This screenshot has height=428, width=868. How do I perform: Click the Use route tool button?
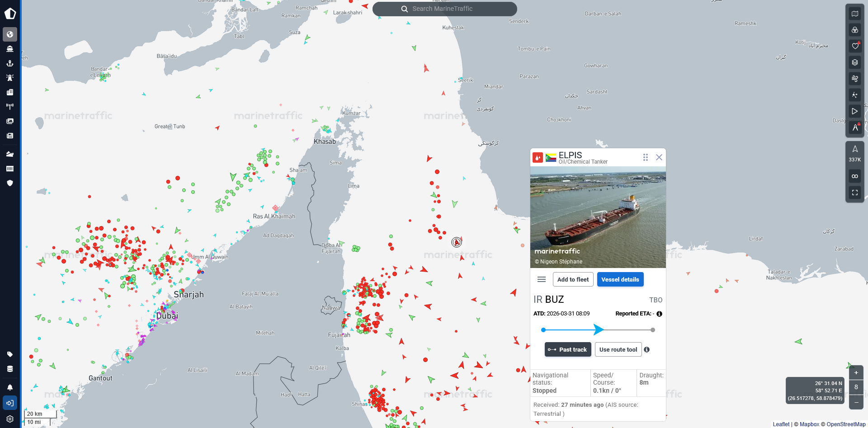[x=618, y=349]
